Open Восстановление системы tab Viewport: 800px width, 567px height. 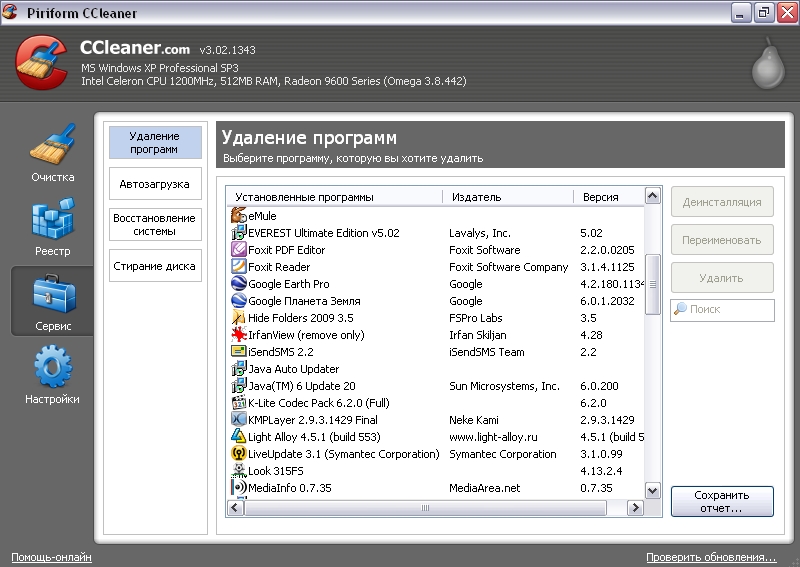[155, 225]
